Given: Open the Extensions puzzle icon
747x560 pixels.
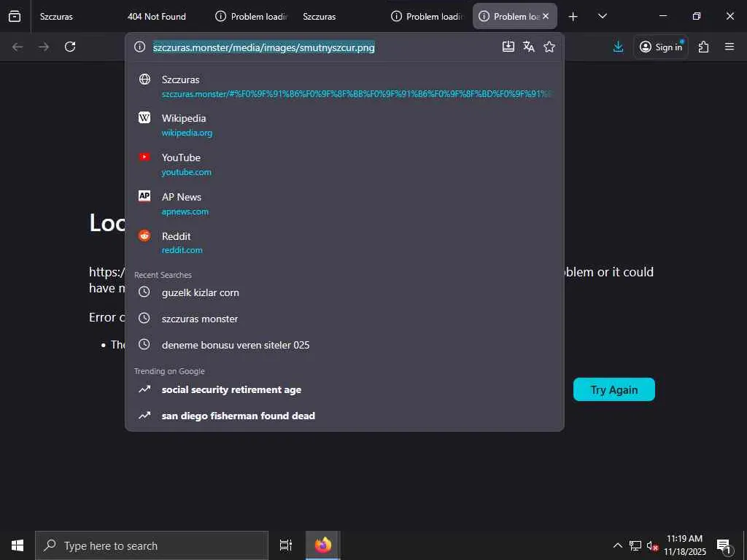Looking at the screenshot, I should pyautogui.click(x=703, y=47).
